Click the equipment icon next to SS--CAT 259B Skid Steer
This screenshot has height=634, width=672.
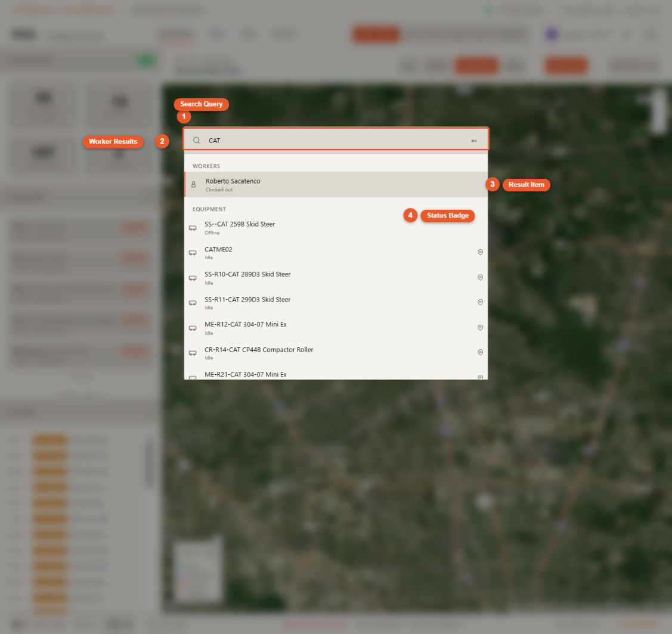[193, 228]
